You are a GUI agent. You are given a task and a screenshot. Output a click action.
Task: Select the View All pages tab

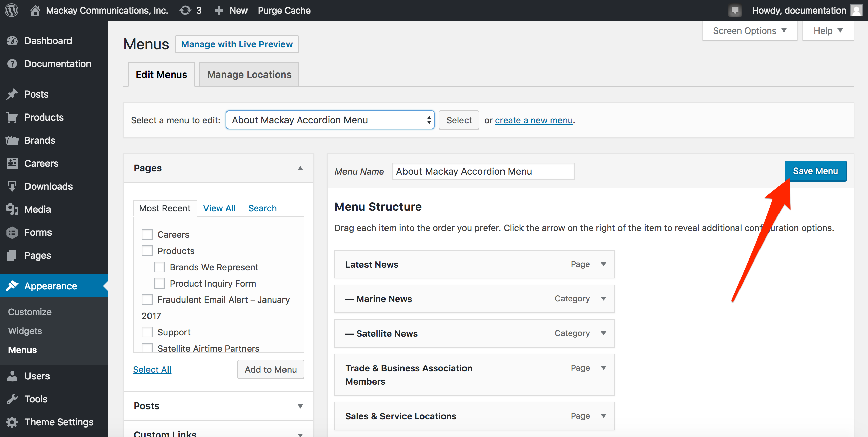point(219,208)
